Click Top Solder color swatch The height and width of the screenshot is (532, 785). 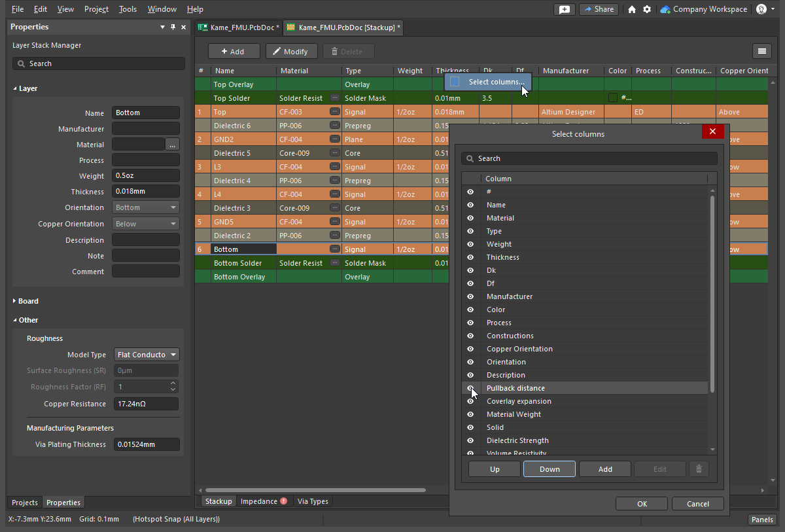tap(613, 98)
